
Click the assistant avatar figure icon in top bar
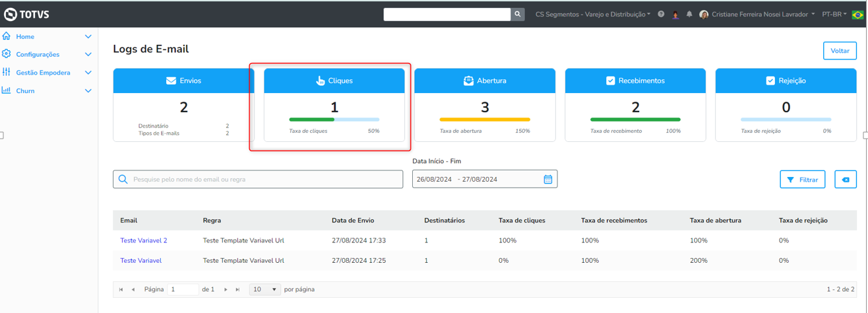(x=675, y=15)
